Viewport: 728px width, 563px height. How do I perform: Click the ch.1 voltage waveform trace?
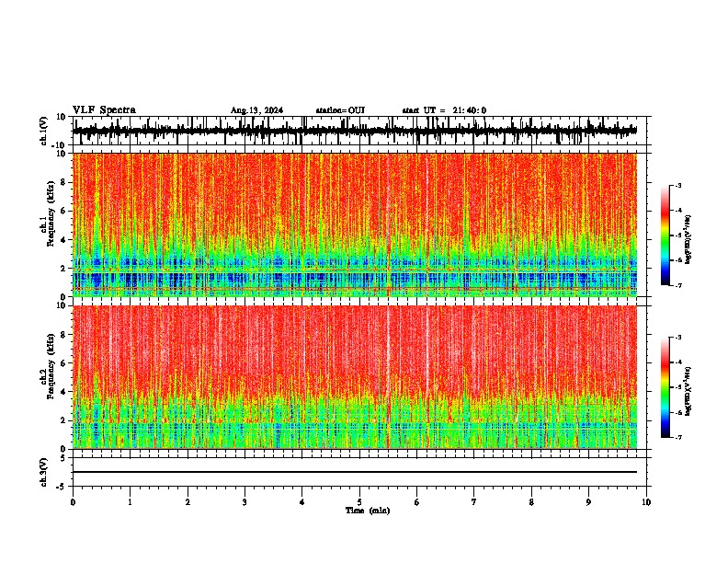tap(355, 131)
